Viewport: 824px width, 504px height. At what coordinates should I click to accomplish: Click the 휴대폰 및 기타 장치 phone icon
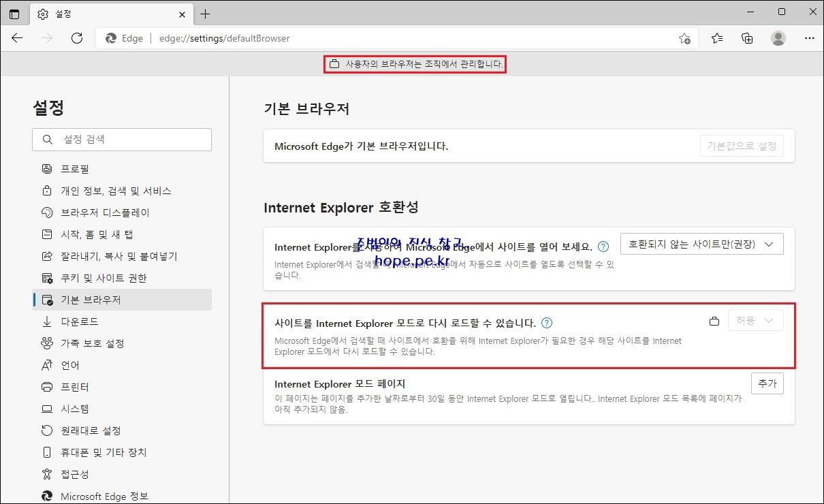47,452
